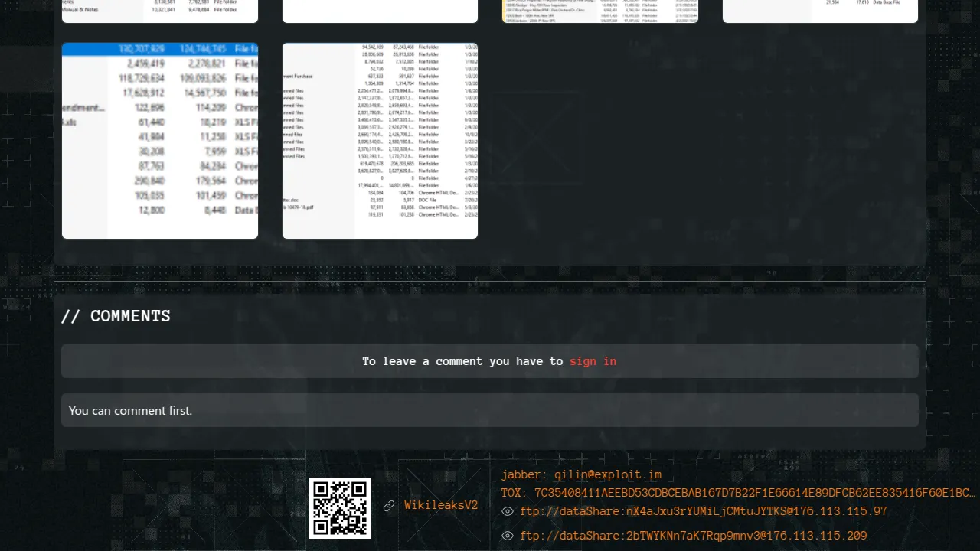Select the jabber contact address text
Viewport: 980px width, 551px height.
581,475
